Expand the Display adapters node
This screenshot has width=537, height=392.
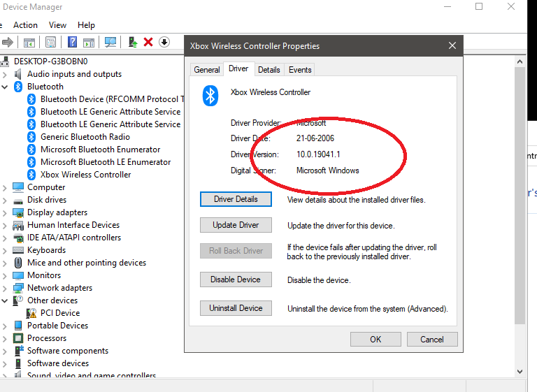click(x=4, y=213)
